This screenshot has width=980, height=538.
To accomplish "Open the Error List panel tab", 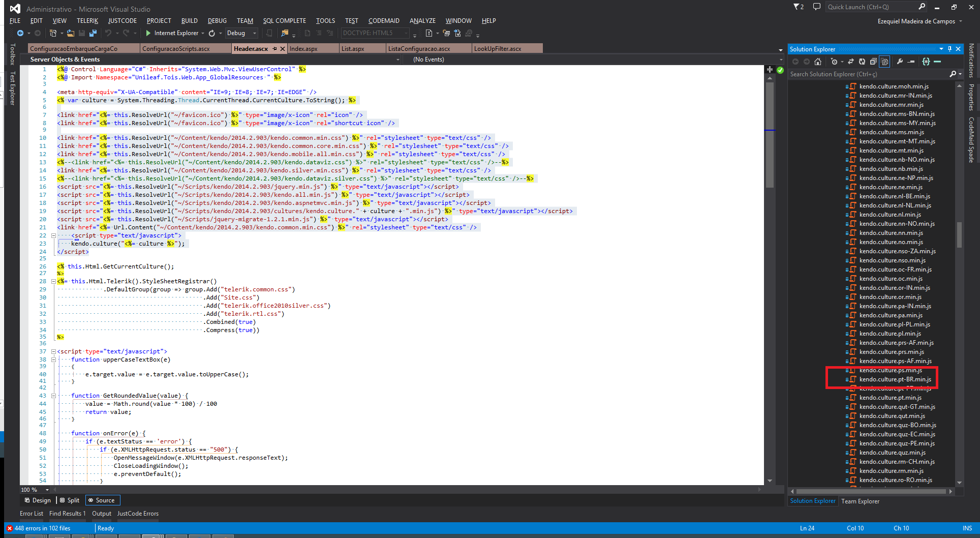I will point(32,514).
